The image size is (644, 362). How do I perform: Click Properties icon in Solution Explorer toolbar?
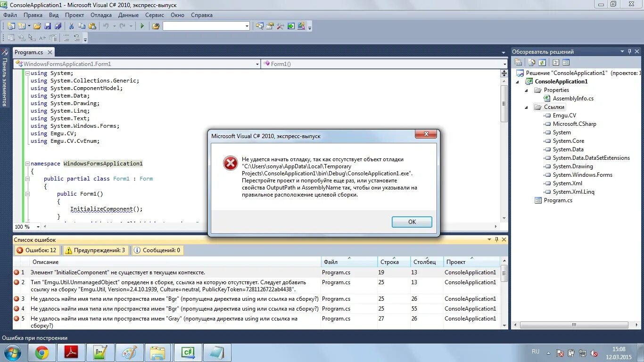518,62
